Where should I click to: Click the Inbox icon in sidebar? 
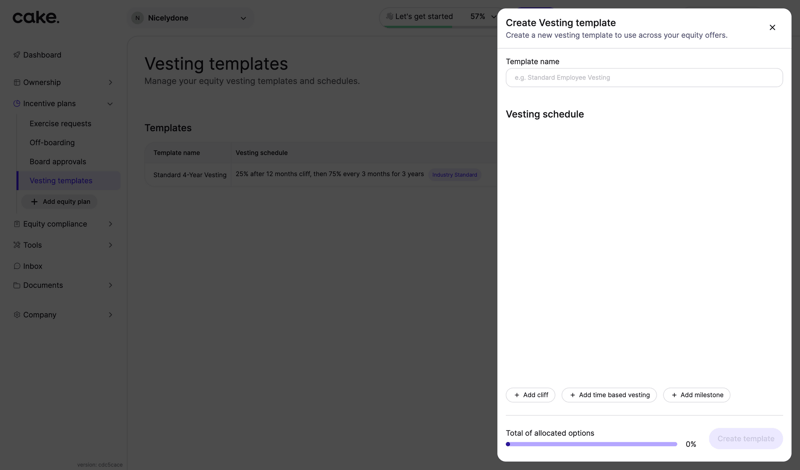(x=17, y=266)
